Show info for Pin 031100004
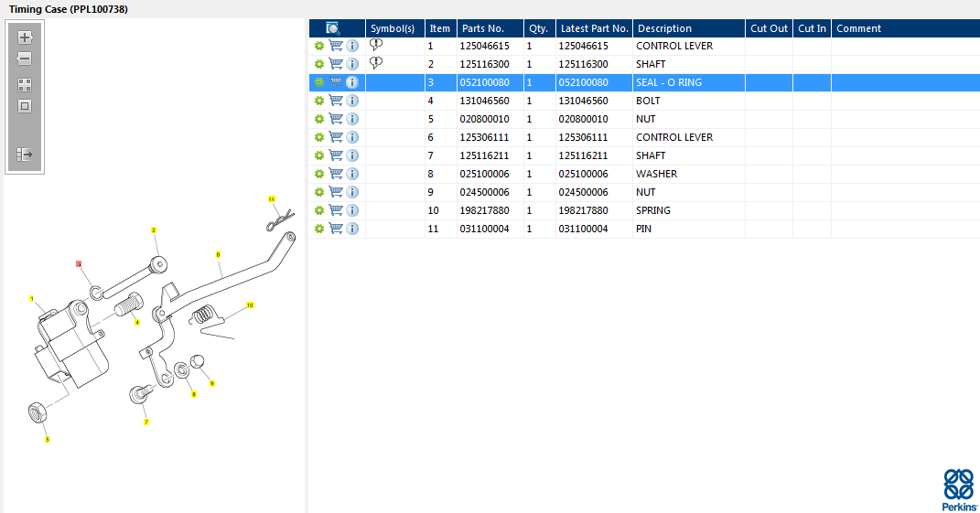The width and height of the screenshot is (980, 513). [x=352, y=229]
